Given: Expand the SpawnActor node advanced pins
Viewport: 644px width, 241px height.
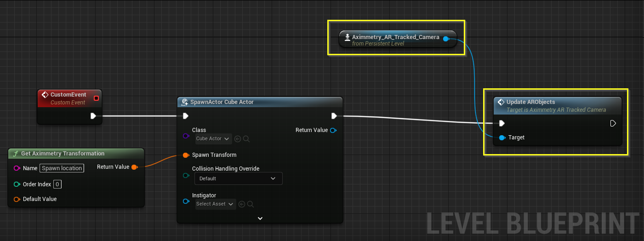Looking at the screenshot, I should (x=260, y=218).
